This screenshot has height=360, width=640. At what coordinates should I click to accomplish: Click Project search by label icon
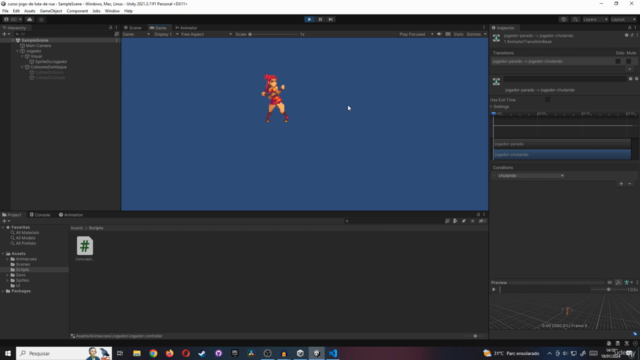464,221
